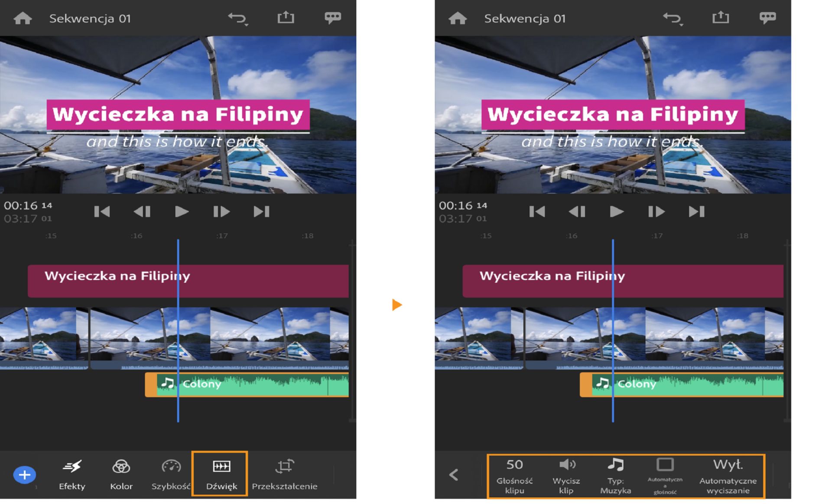Screen dimensions: 832x504
Task: Skip to next clip in right screen
Action: [696, 212]
